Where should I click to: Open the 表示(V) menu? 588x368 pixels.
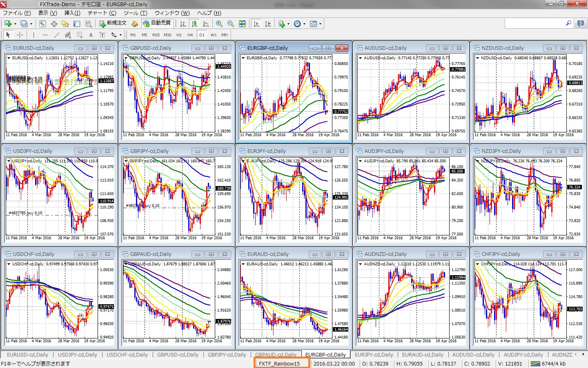click(48, 13)
